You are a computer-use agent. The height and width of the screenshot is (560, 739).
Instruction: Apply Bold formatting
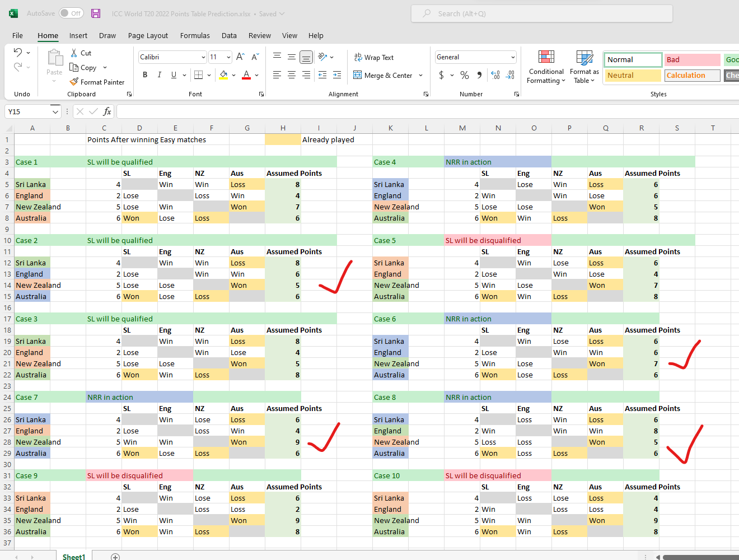[x=145, y=75]
